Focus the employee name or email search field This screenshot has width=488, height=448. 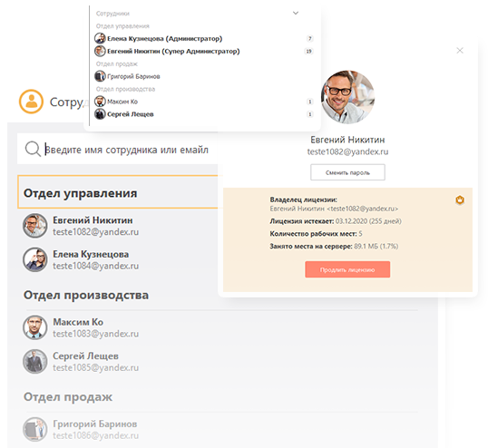pos(118,149)
